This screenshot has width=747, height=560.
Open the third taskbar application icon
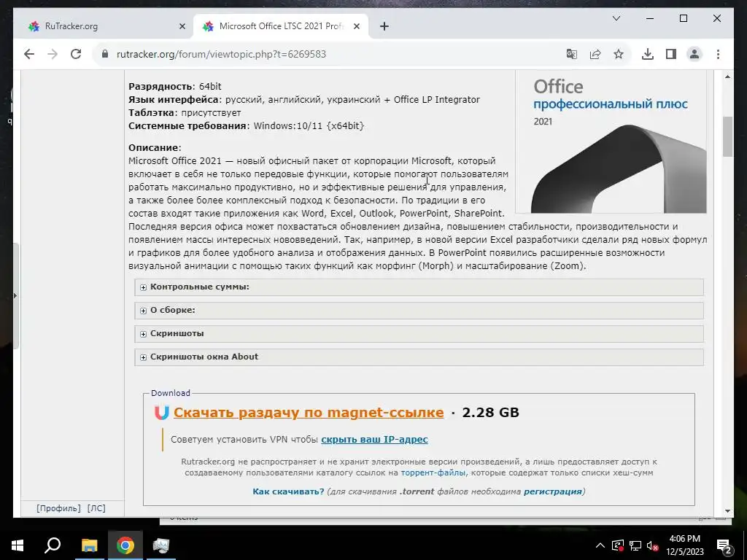pos(161,545)
